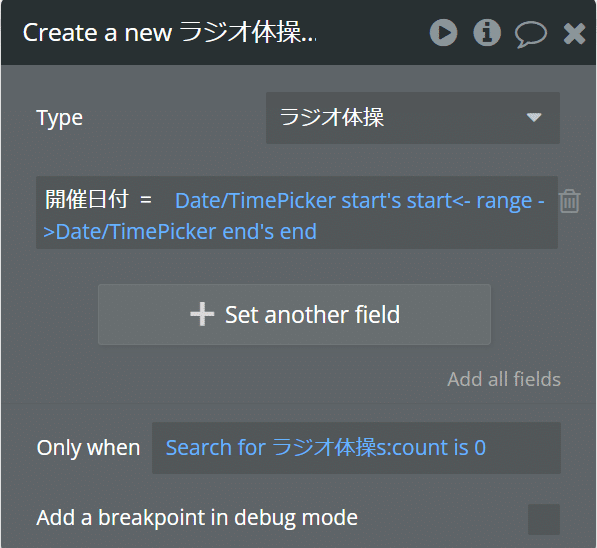
Task: Close the Create a new ラジオ体操 panel
Action: click(x=574, y=34)
